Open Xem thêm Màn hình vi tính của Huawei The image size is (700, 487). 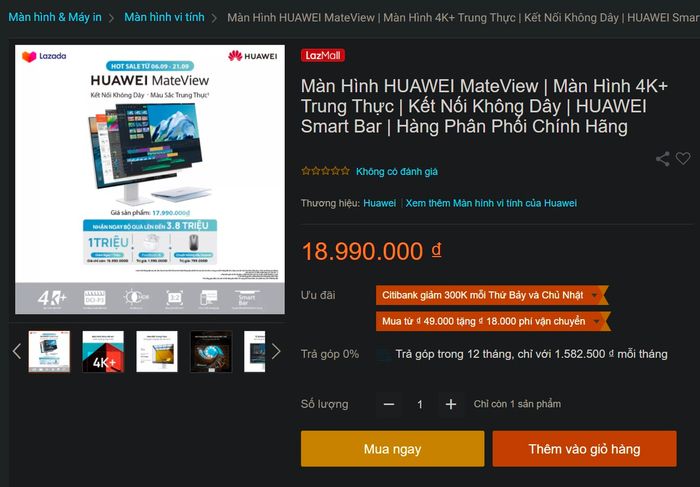(491, 203)
